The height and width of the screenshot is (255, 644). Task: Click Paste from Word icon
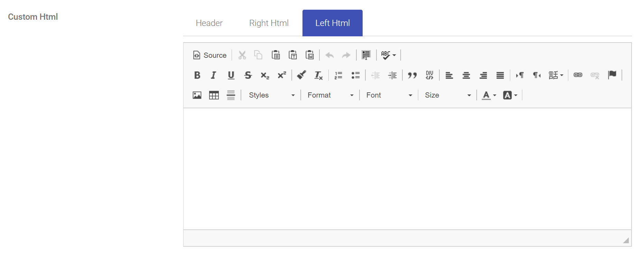[310, 55]
